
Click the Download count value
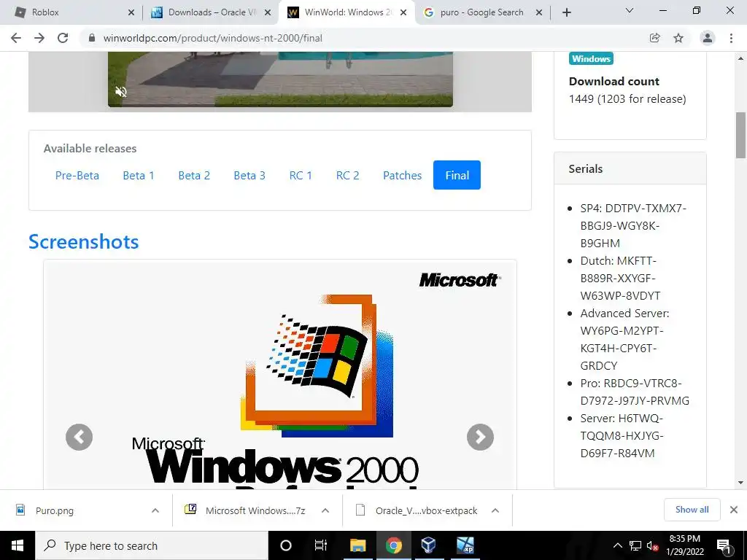click(x=627, y=99)
